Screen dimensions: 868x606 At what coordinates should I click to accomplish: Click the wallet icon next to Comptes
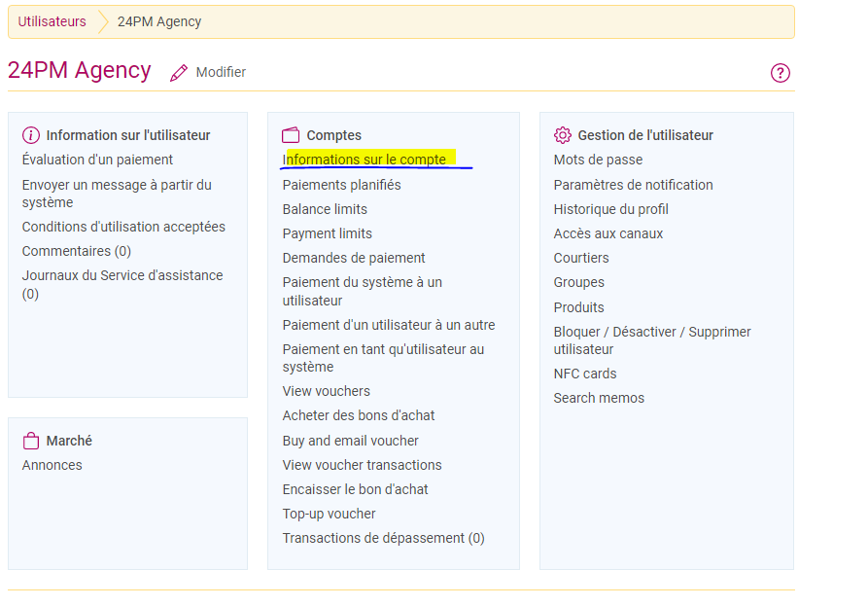[291, 135]
